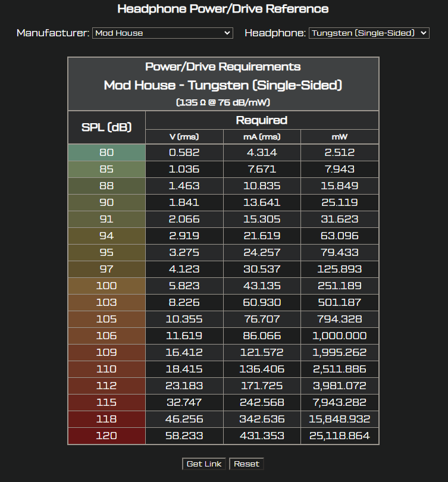Click the mA (rms) column header
This screenshot has height=482, width=448.
click(262, 136)
